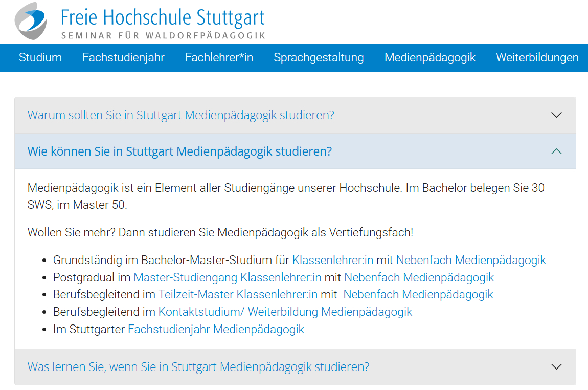The height and width of the screenshot is (390, 588).
Task: Open 'Master-Studiengang Klassenlehrer:in' link
Action: coord(228,277)
